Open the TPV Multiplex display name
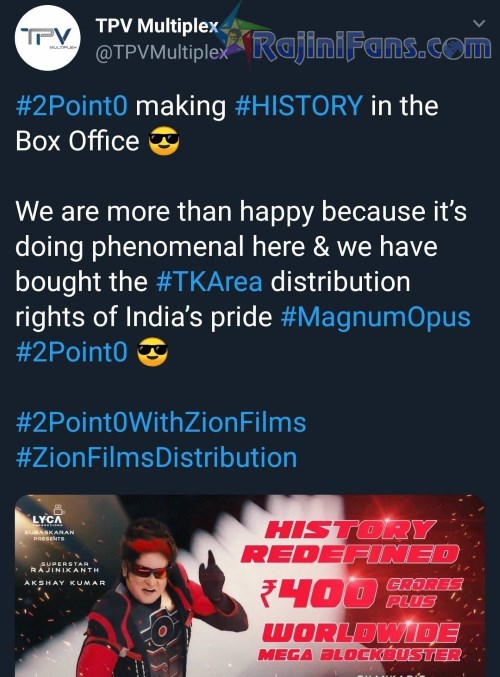This screenshot has width=500, height=677. click(157, 26)
